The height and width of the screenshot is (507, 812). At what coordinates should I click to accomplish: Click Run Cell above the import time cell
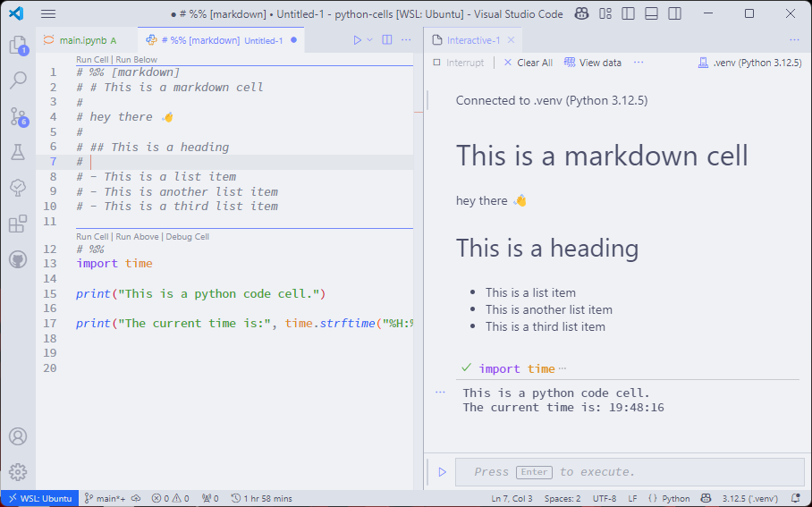coord(92,237)
